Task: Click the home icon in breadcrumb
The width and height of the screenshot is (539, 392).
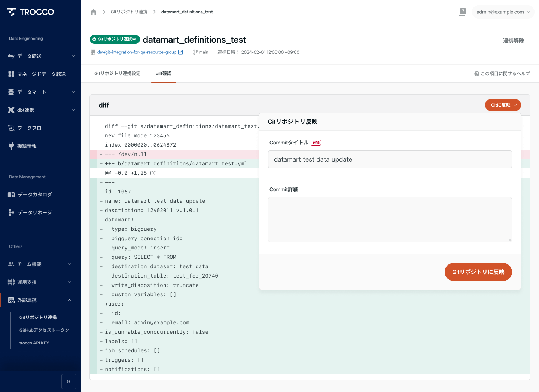Action: [x=94, y=12]
